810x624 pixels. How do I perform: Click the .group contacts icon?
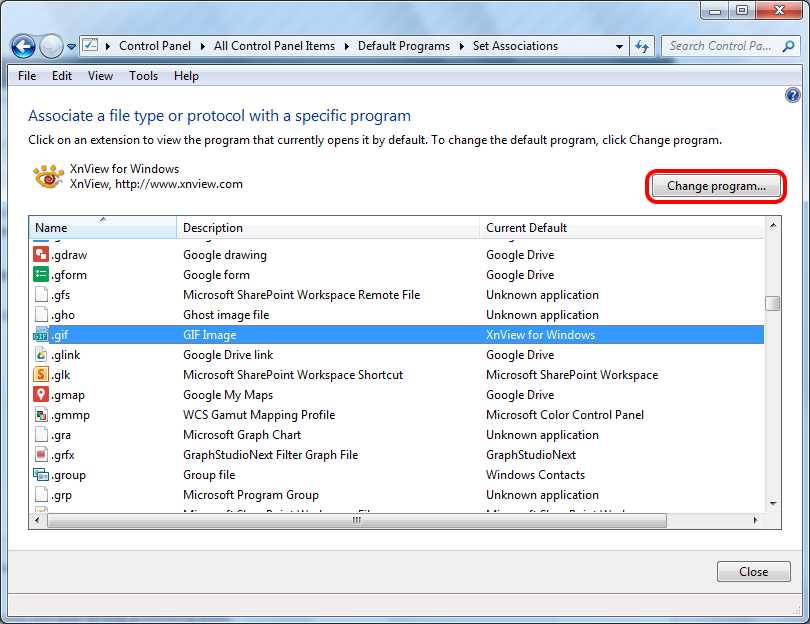coord(41,474)
